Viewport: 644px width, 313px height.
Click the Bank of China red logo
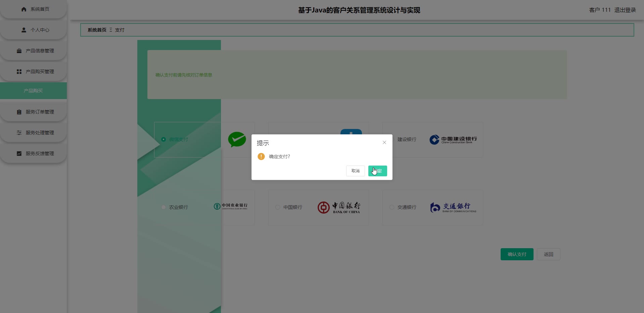point(339,208)
